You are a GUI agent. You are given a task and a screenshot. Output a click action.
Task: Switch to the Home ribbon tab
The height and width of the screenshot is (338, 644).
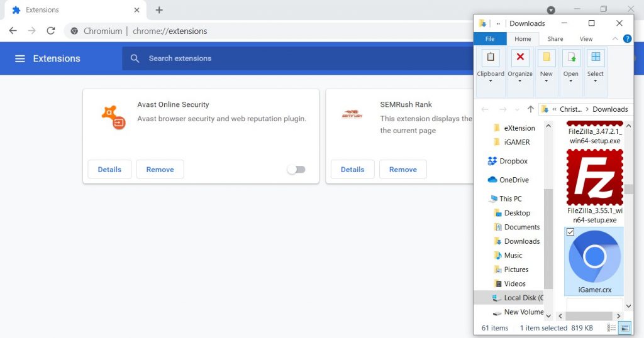tap(523, 38)
